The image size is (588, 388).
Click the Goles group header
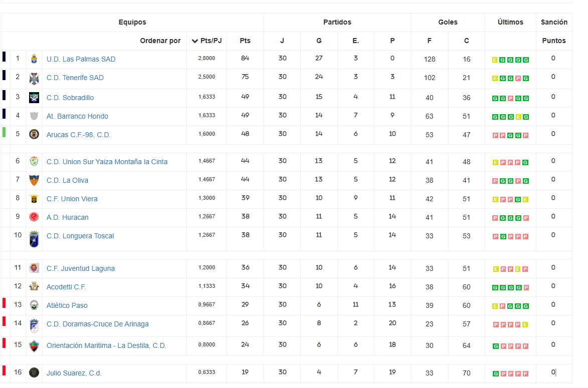coord(448,22)
